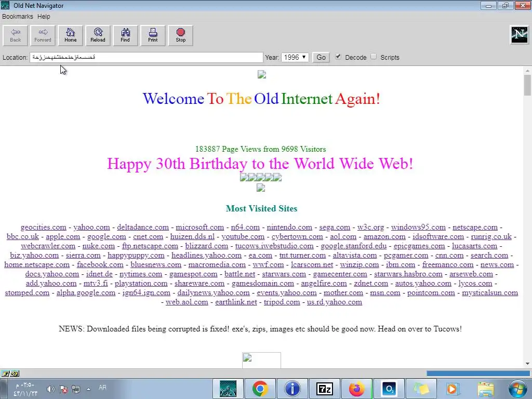532x399 pixels.
Task: Click the broken image below the counter images
Action: pos(261,188)
